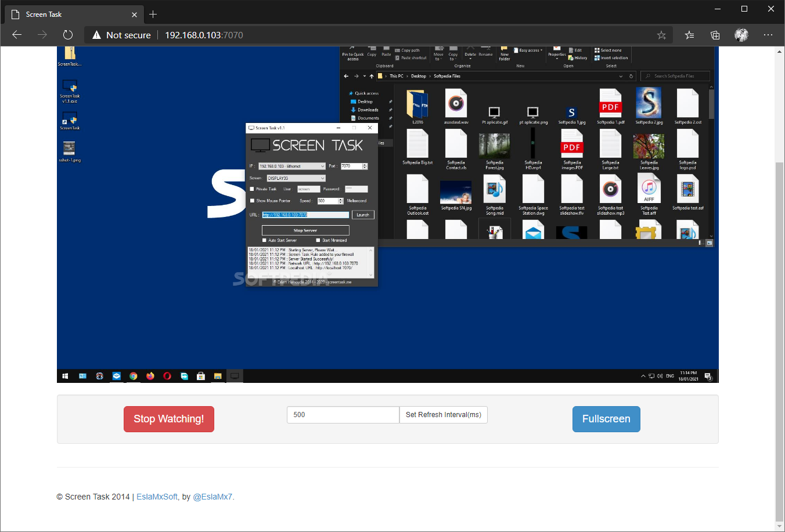
Task: Expand the Explorer address history dropdown
Action: 621,76
